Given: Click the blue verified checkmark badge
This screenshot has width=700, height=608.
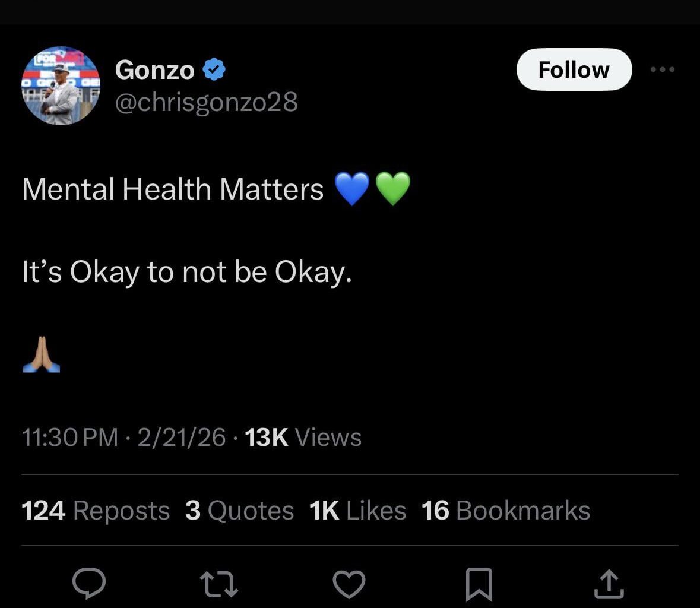Looking at the screenshot, I should pos(214,68).
